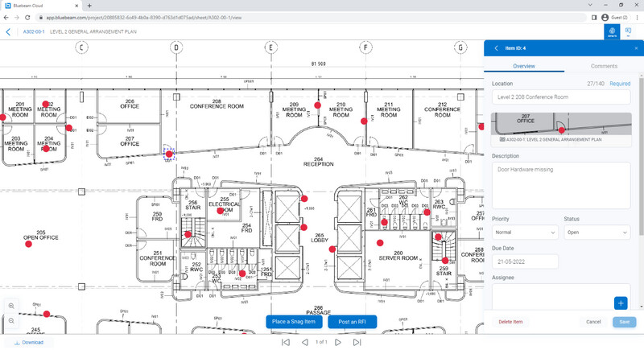Open the markups globe icon in header
Image resolution: width=644 pixels, height=350 pixels.
[612, 31]
